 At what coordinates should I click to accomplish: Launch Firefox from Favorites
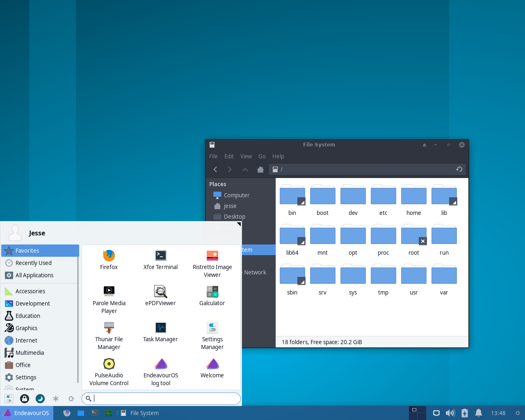109,260
